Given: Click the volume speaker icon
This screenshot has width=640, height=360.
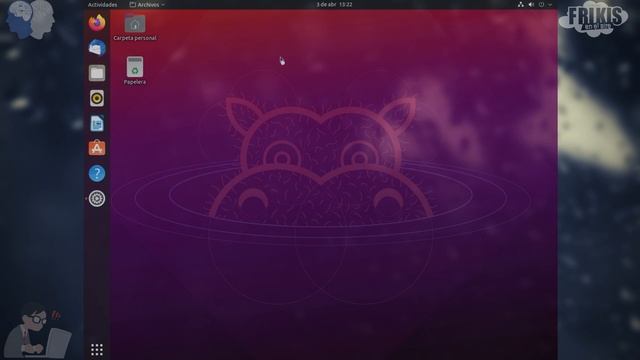Looking at the screenshot, I should click(531, 4).
